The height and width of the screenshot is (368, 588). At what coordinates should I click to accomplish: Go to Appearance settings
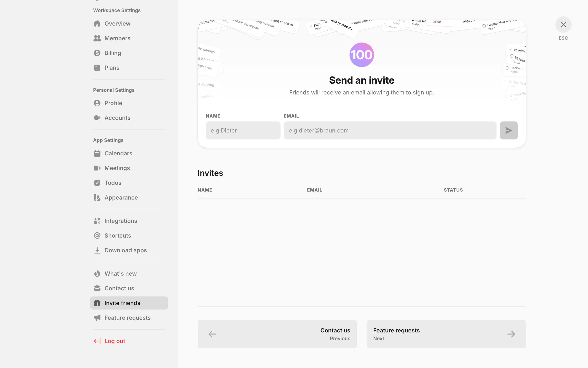tap(129, 197)
